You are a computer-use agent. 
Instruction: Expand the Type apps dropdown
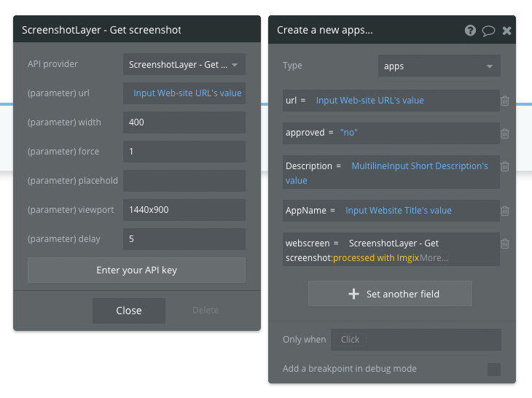[x=439, y=66]
